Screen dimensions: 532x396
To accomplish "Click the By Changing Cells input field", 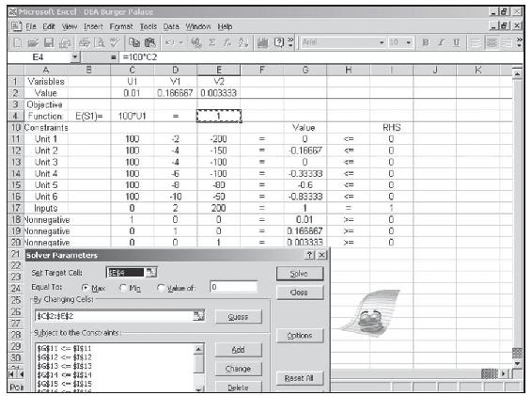I will tap(115, 316).
